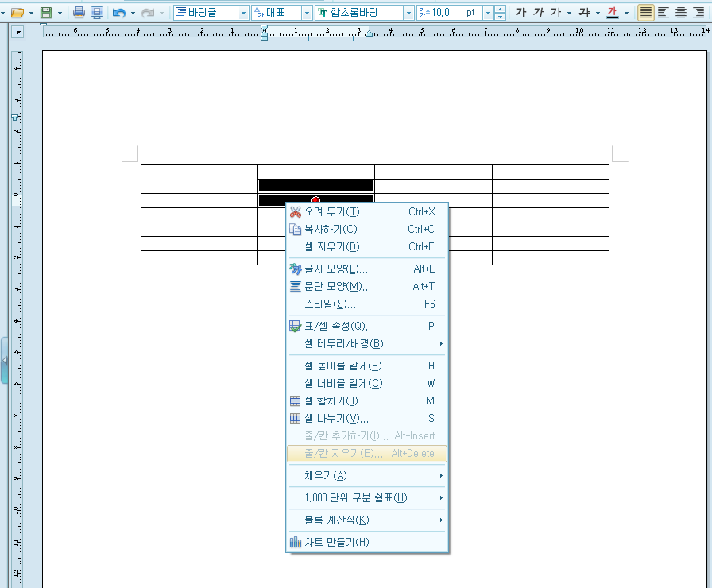Click the ruler tab-type selector box
The width and height of the screenshot is (712, 588).
pyautogui.click(x=17, y=33)
